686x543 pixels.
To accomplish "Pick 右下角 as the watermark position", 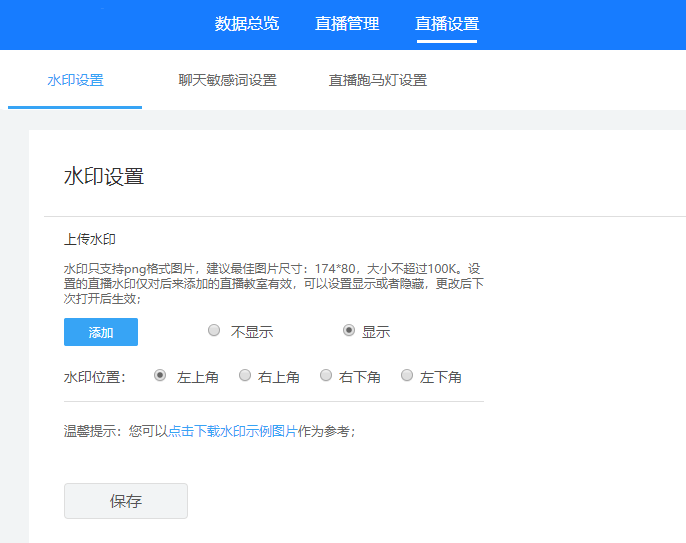I will pyautogui.click(x=325, y=376).
